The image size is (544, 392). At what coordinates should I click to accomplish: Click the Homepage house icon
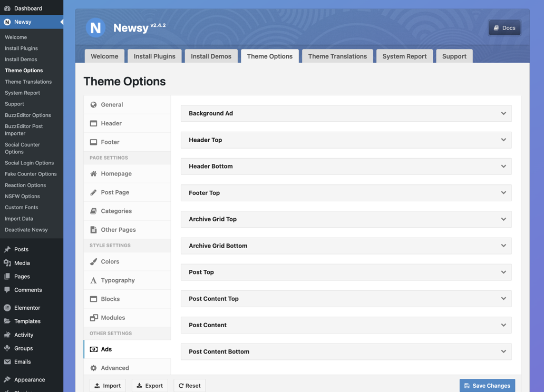(x=93, y=174)
